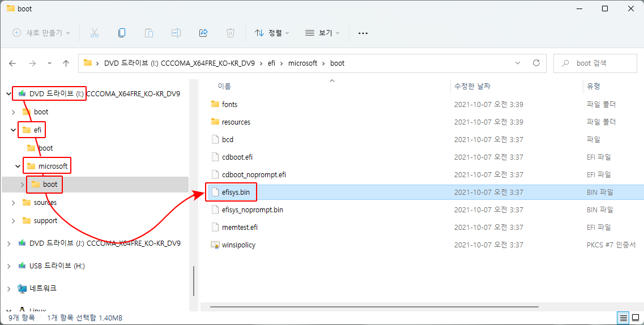This screenshot has height=325, width=644.
Task: Click the Copy icon in toolbar
Action: point(122,33)
